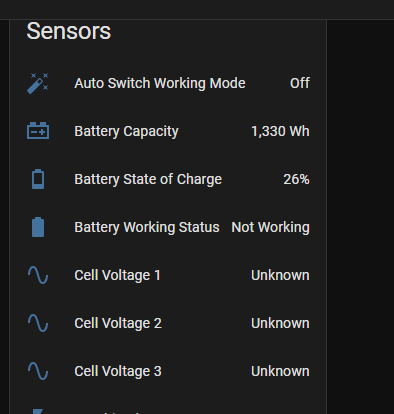This screenshot has height=414, width=394.
Task: Click the sine wave icon next to Cell Voltage 2
Action: 38,323
